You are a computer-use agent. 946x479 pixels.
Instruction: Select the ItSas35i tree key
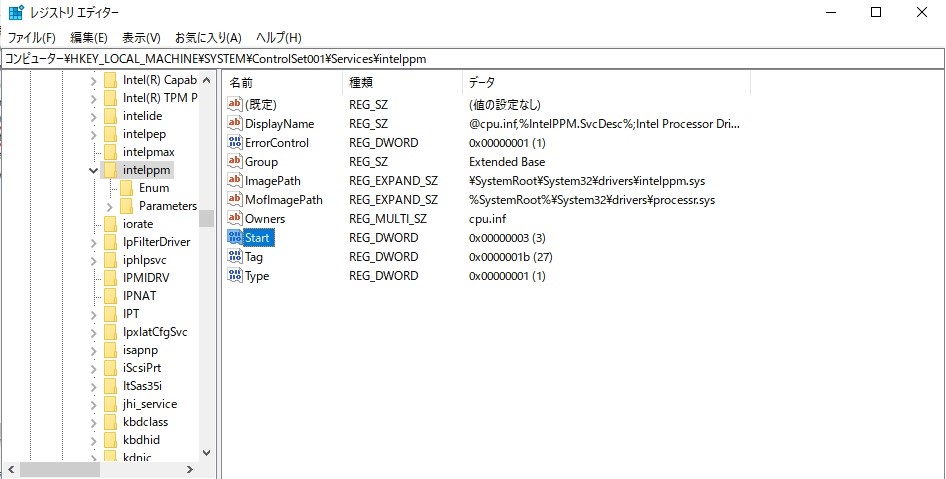coord(142,386)
